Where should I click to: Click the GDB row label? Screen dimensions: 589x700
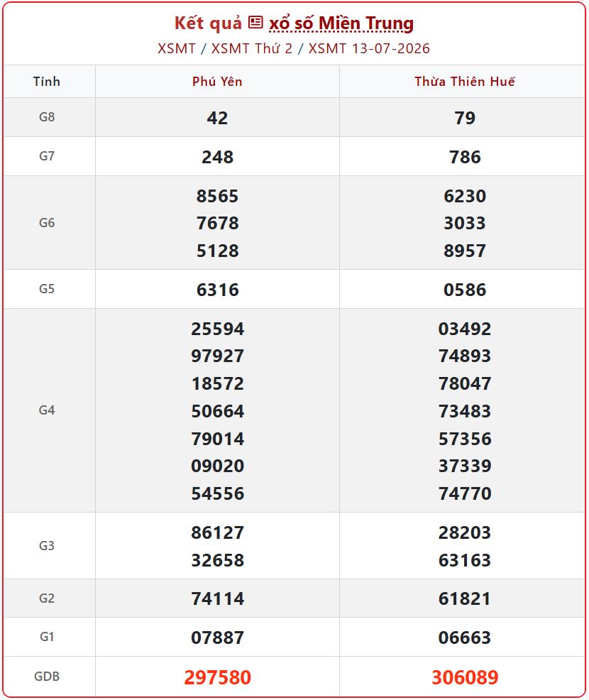click(x=47, y=677)
